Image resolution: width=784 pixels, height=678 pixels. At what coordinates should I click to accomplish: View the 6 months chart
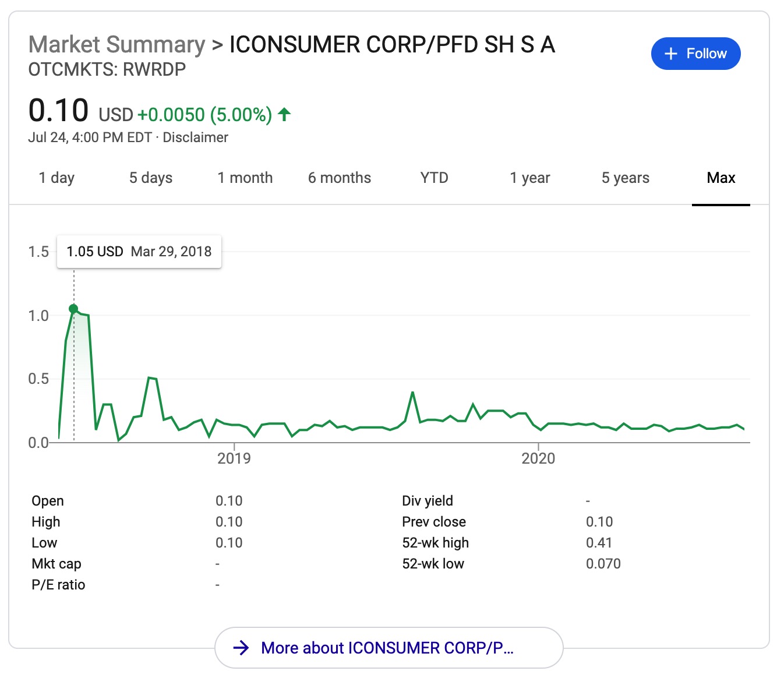point(340,178)
